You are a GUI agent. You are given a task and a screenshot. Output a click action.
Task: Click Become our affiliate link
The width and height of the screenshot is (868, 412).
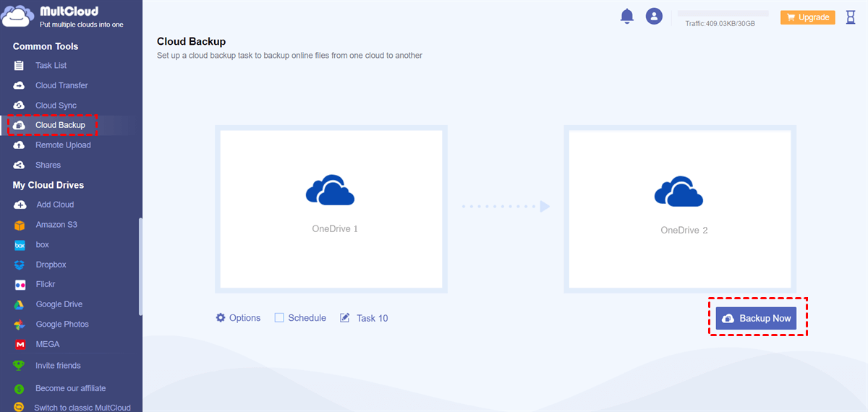(70, 389)
